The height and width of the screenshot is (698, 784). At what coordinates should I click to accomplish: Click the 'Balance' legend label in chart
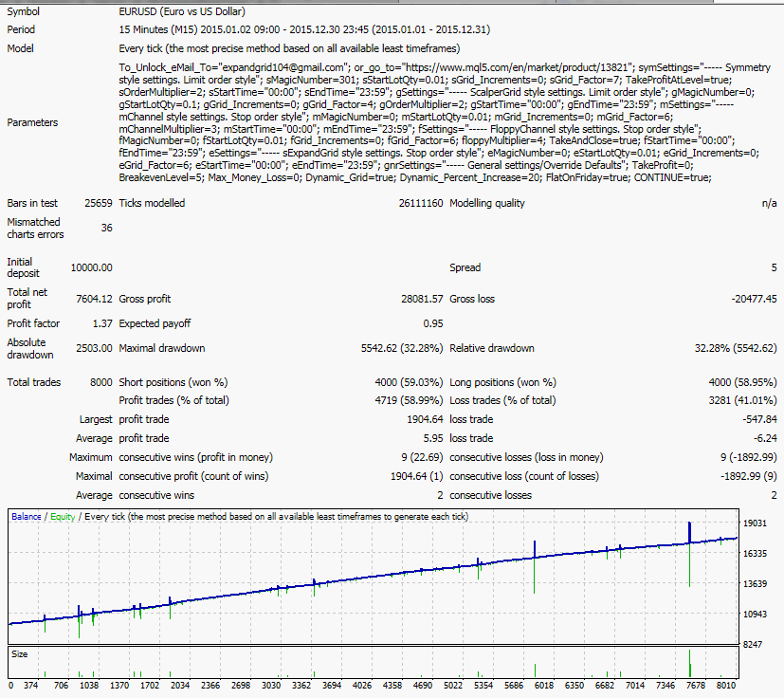tap(27, 517)
